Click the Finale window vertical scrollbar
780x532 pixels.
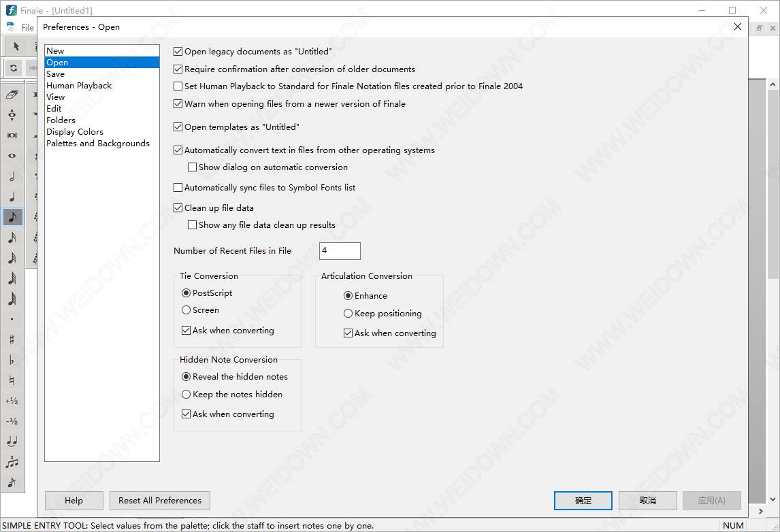(x=773, y=291)
